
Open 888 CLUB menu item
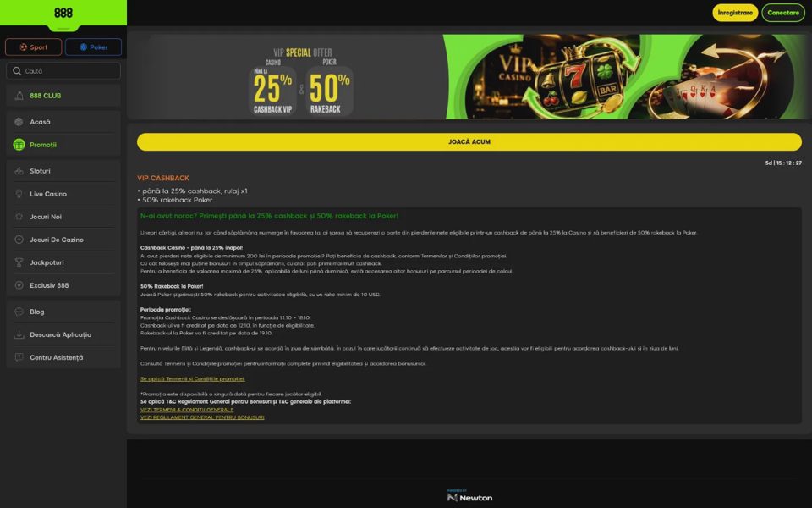coord(63,96)
